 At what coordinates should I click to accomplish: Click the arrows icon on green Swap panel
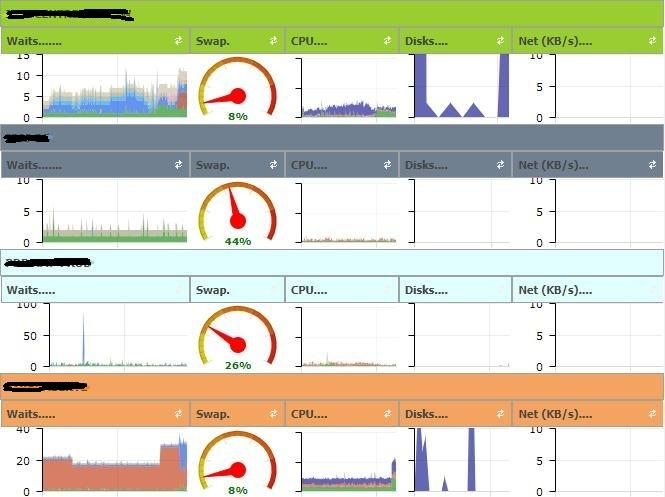point(273,41)
